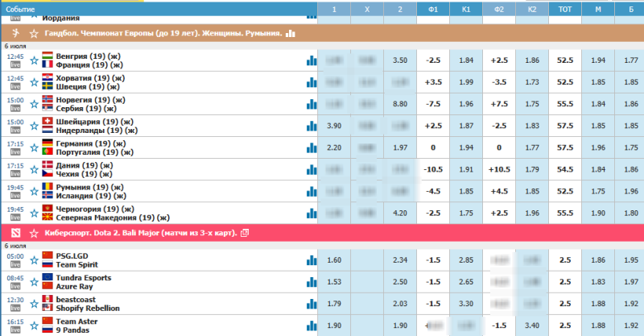Open statistics chart for PSG.LGD vs Team Spirit
The height and width of the screenshot is (336, 644).
(311, 260)
